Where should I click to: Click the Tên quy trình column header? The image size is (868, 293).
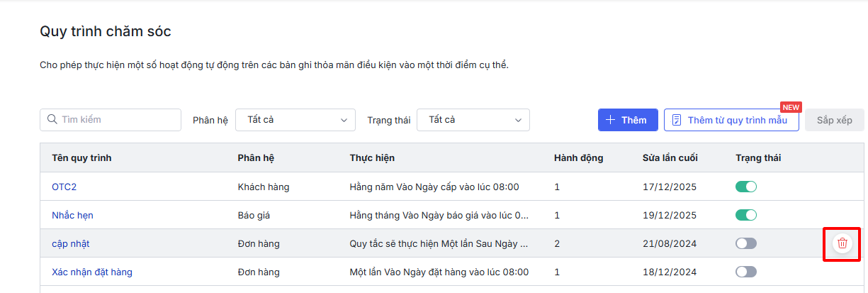(x=81, y=157)
